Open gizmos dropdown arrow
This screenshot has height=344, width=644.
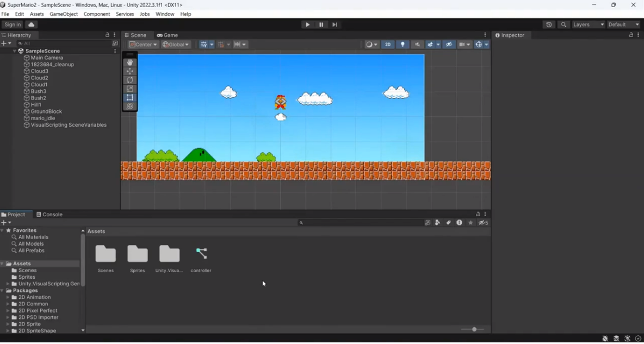[487, 45]
